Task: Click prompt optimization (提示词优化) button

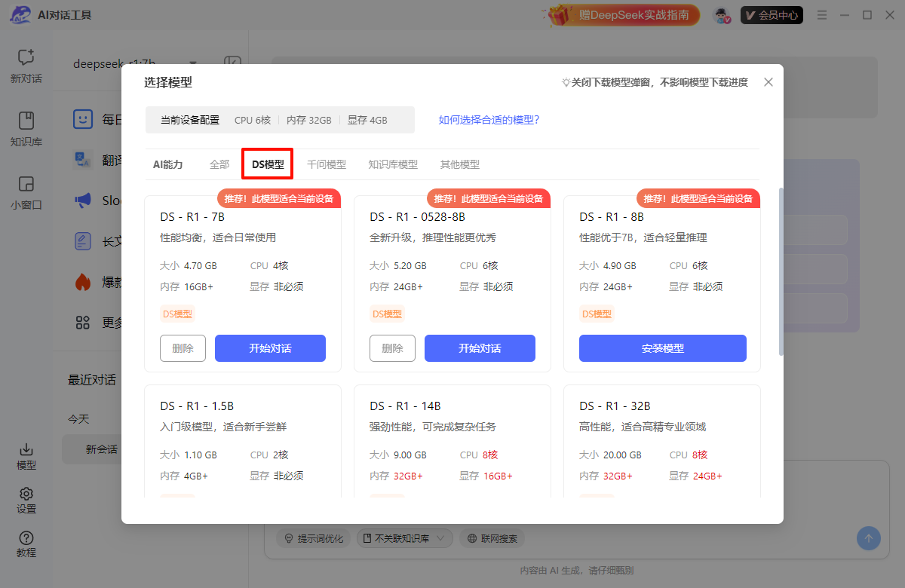Action: pyautogui.click(x=313, y=538)
